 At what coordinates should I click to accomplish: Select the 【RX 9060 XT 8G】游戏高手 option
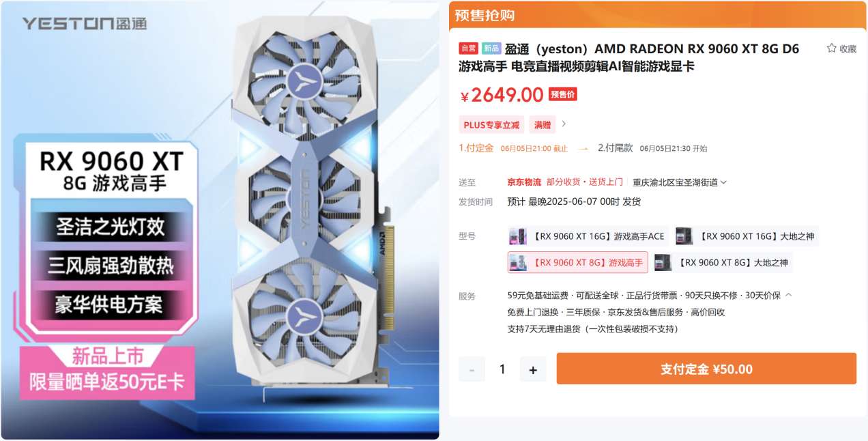577,262
